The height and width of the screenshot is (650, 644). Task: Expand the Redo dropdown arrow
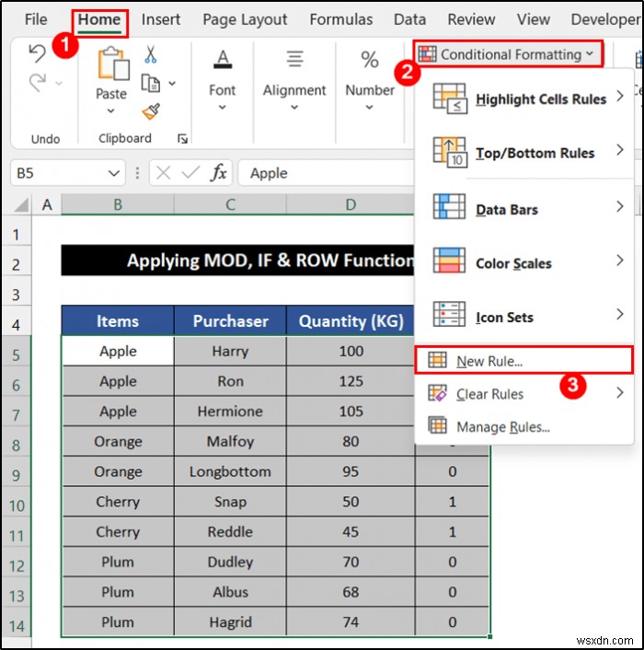tap(59, 84)
